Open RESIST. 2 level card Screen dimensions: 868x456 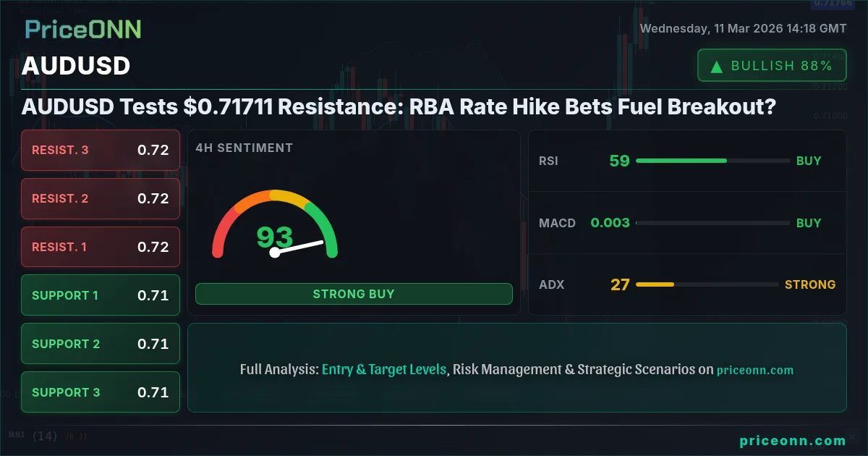pos(101,198)
